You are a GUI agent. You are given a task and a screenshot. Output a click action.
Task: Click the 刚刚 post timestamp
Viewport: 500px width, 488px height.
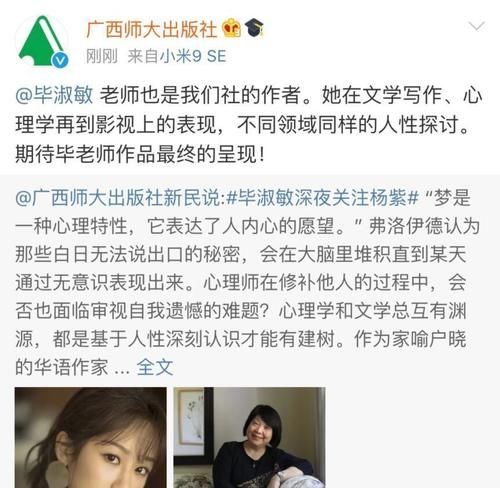(x=102, y=56)
